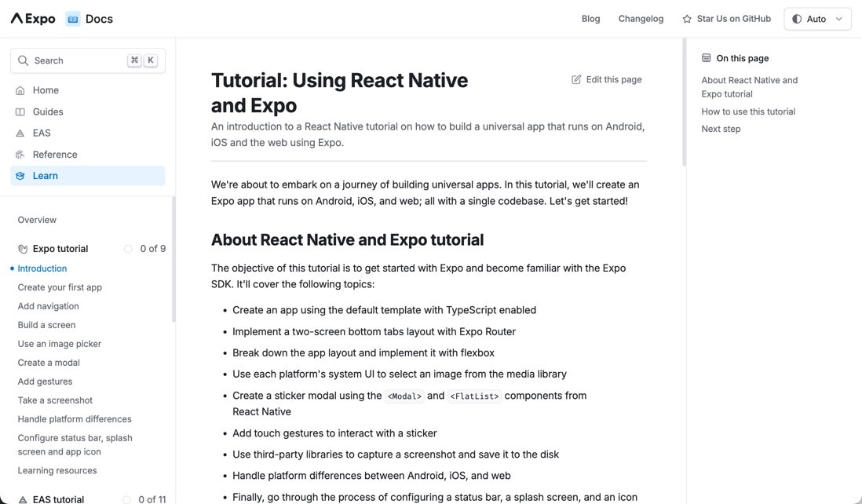This screenshot has width=862, height=504.
Task: Click the EAS tutorial progress circle
Action: pyautogui.click(x=127, y=499)
